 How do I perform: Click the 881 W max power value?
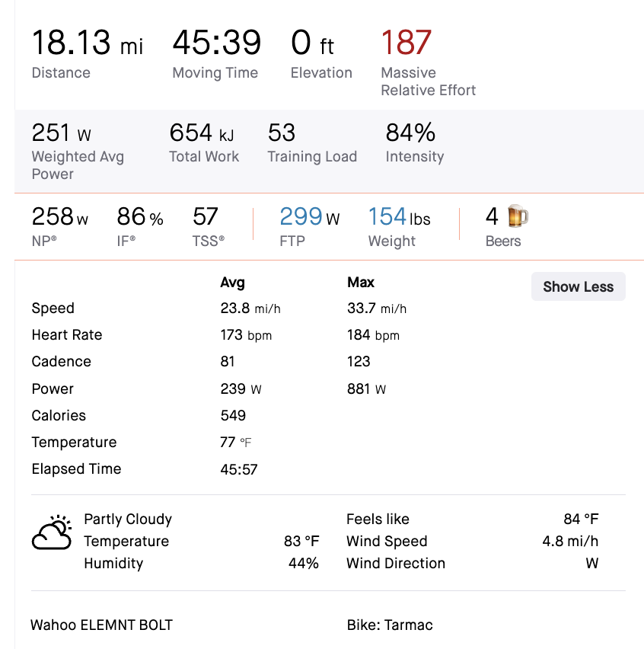coord(366,388)
